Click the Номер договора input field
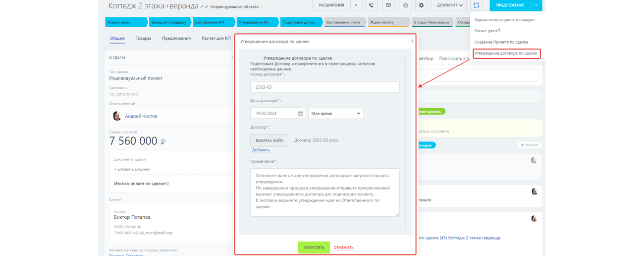 pyautogui.click(x=324, y=87)
